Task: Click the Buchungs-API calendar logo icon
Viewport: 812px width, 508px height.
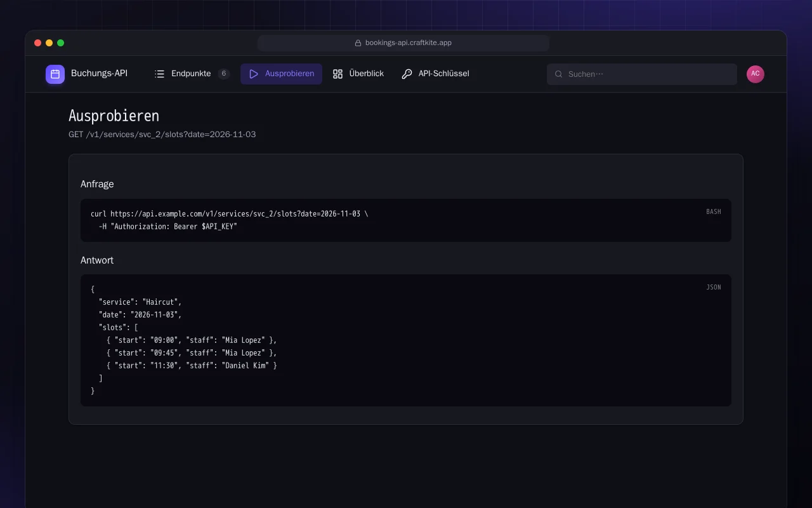Action: pyautogui.click(x=55, y=74)
